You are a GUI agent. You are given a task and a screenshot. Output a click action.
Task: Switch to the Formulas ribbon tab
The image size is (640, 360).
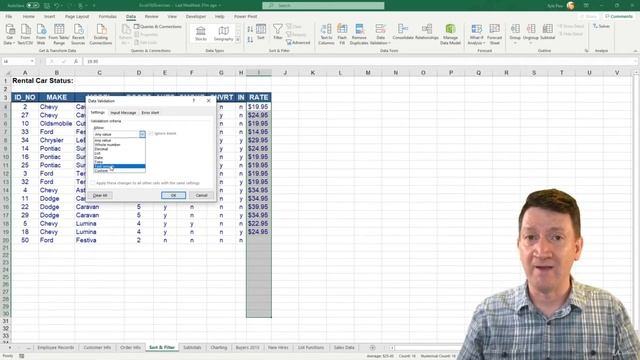[107, 16]
